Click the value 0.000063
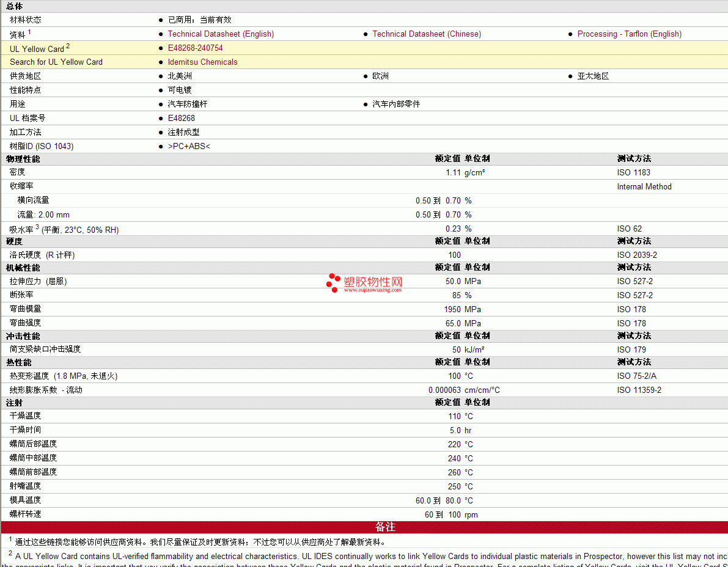 pos(445,390)
